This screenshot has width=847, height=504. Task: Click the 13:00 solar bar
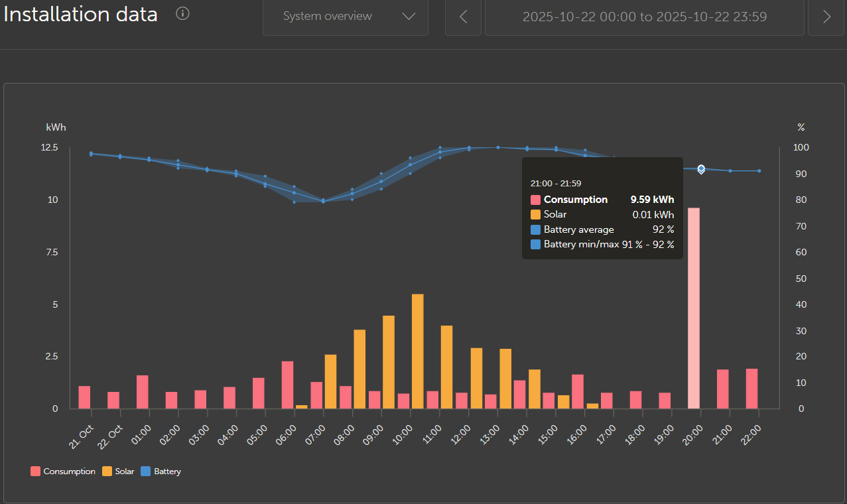pos(505,379)
